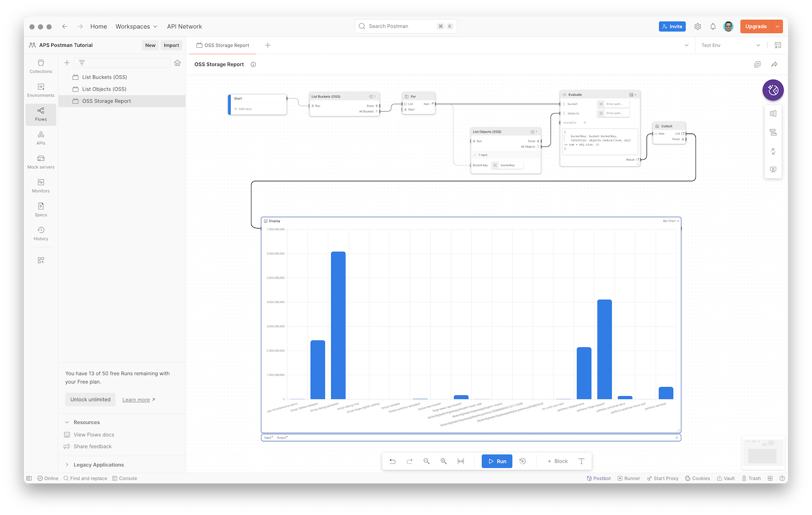Change the Bar Chart display type

(671, 221)
